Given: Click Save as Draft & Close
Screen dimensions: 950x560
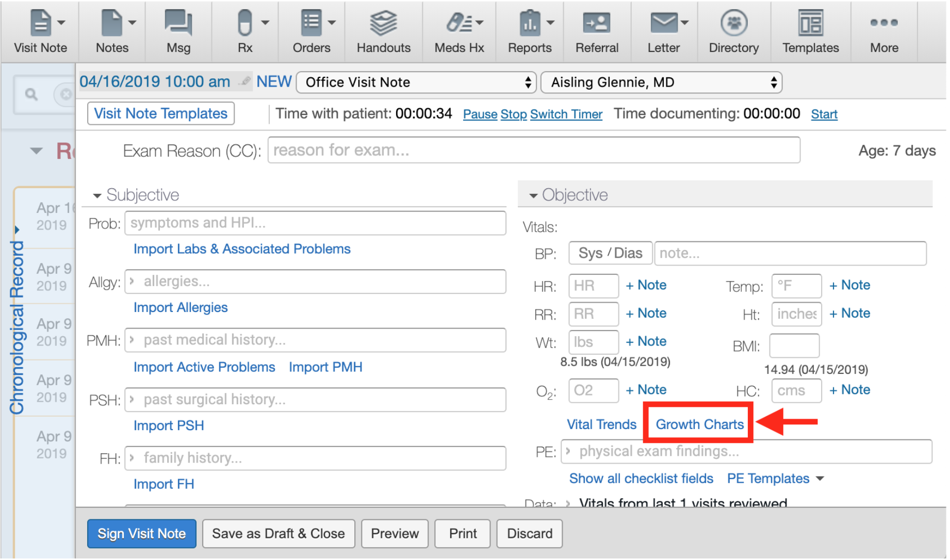Looking at the screenshot, I should 278,534.
